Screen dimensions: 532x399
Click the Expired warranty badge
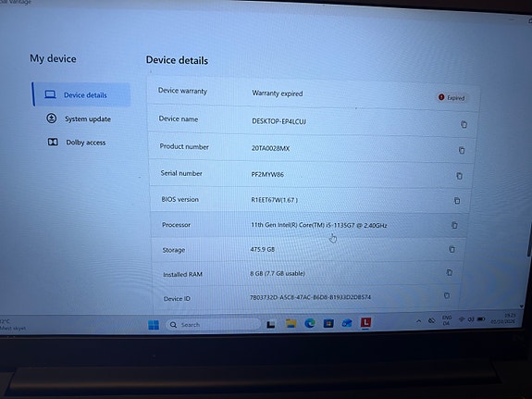[x=452, y=98]
